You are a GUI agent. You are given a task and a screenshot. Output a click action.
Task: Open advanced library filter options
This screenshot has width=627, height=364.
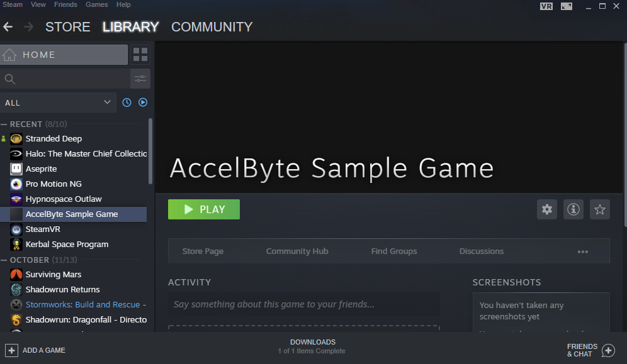(x=140, y=79)
